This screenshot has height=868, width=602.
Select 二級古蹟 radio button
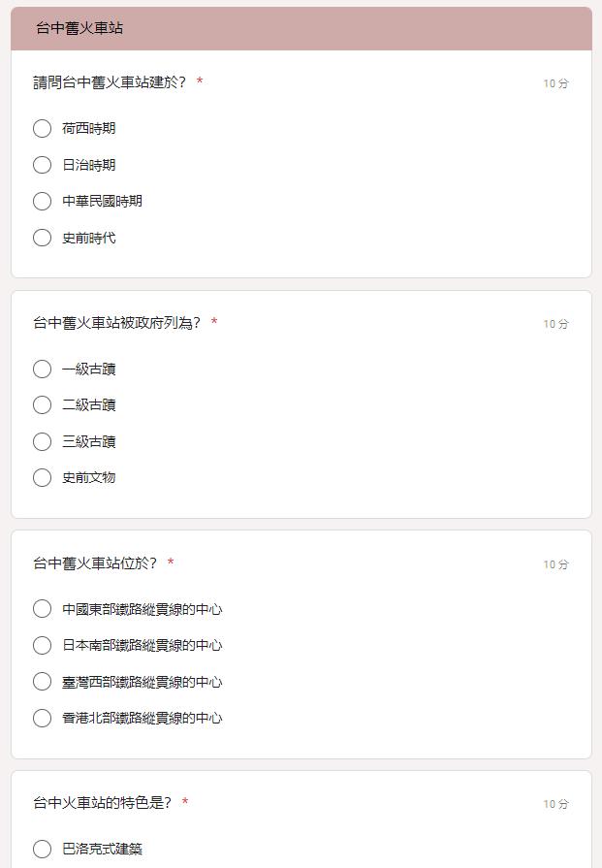(x=42, y=404)
